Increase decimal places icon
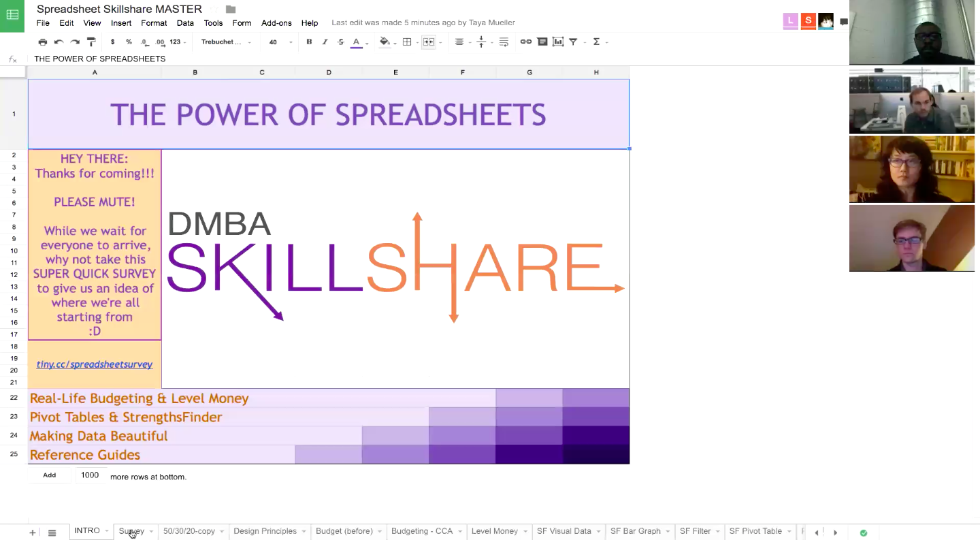Screen dimensions: 980x540 [x=161, y=42]
